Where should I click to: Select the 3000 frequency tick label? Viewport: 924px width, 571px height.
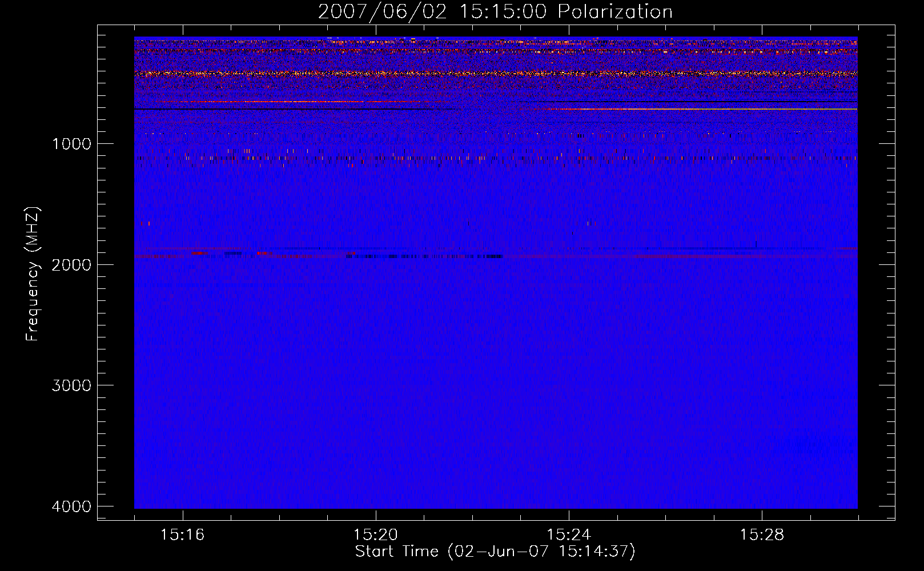coord(71,385)
